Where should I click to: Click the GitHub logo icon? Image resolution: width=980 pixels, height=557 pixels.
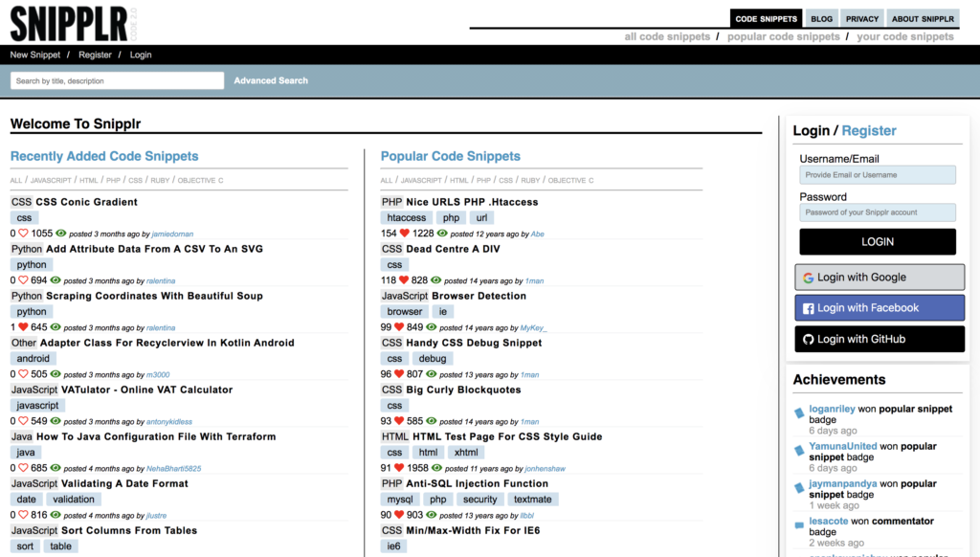pos(808,339)
